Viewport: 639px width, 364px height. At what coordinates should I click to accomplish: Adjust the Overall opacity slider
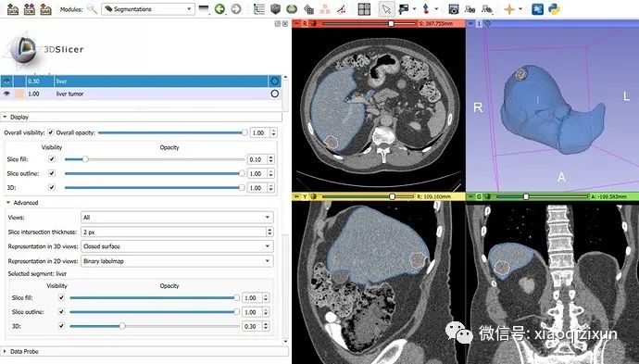172,132
